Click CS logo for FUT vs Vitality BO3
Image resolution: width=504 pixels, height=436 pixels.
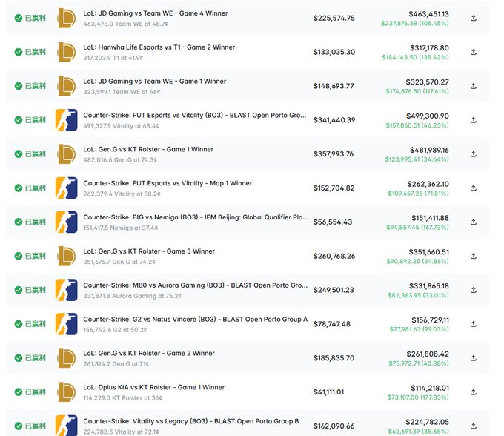click(x=66, y=120)
